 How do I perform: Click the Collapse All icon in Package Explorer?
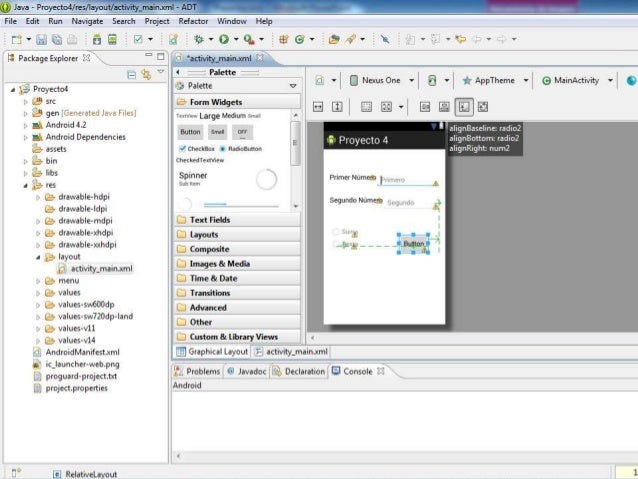(x=132, y=74)
